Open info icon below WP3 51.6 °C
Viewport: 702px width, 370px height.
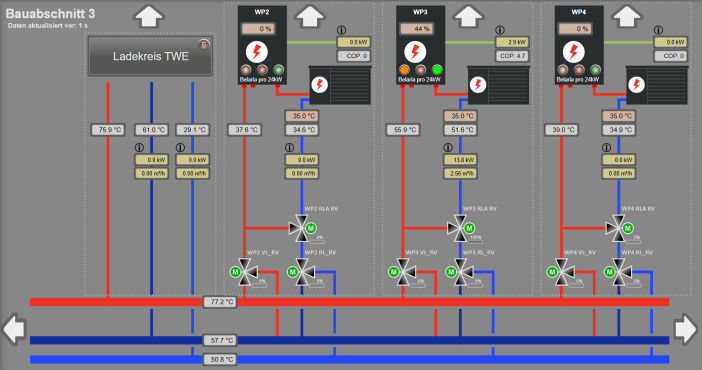pos(448,147)
